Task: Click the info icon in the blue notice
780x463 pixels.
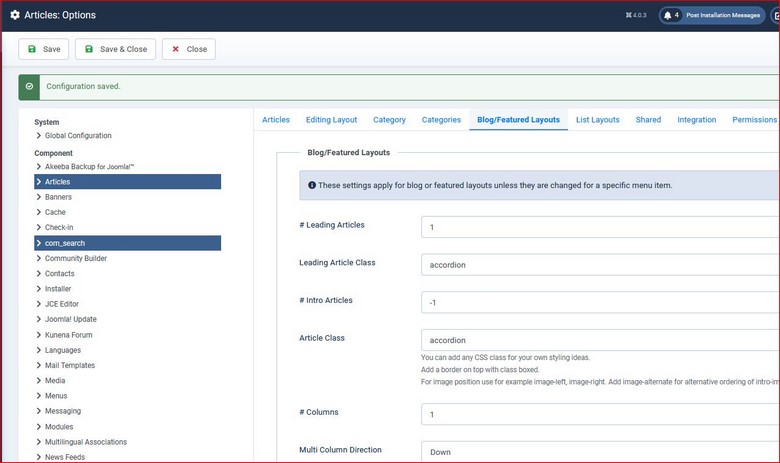Action: pos(311,185)
